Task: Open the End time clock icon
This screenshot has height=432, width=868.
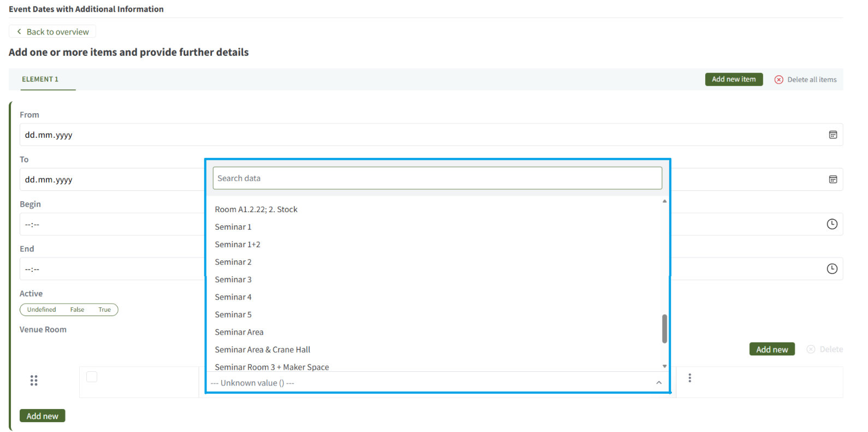Action: click(x=831, y=269)
